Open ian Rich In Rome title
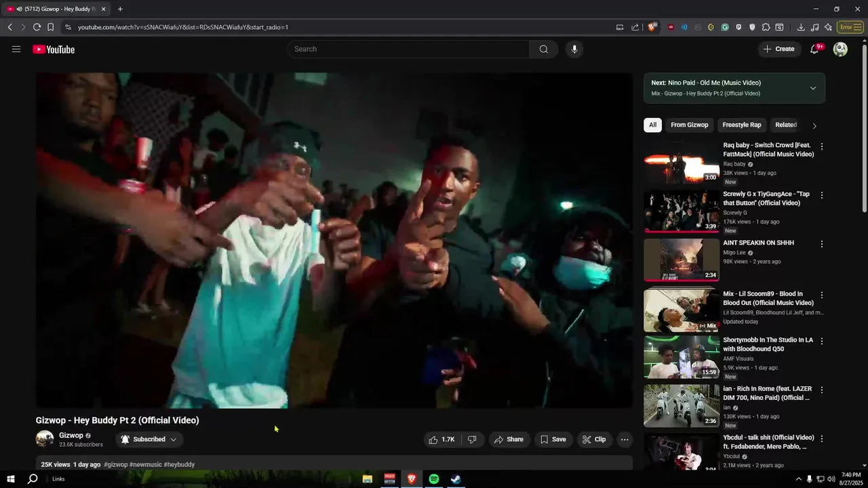This screenshot has width=868, height=488. coord(767,393)
